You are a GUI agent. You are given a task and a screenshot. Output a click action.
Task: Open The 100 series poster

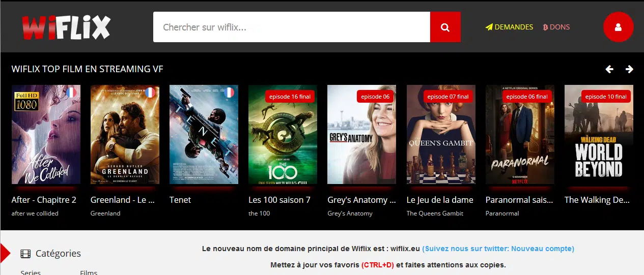pyautogui.click(x=283, y=134)
